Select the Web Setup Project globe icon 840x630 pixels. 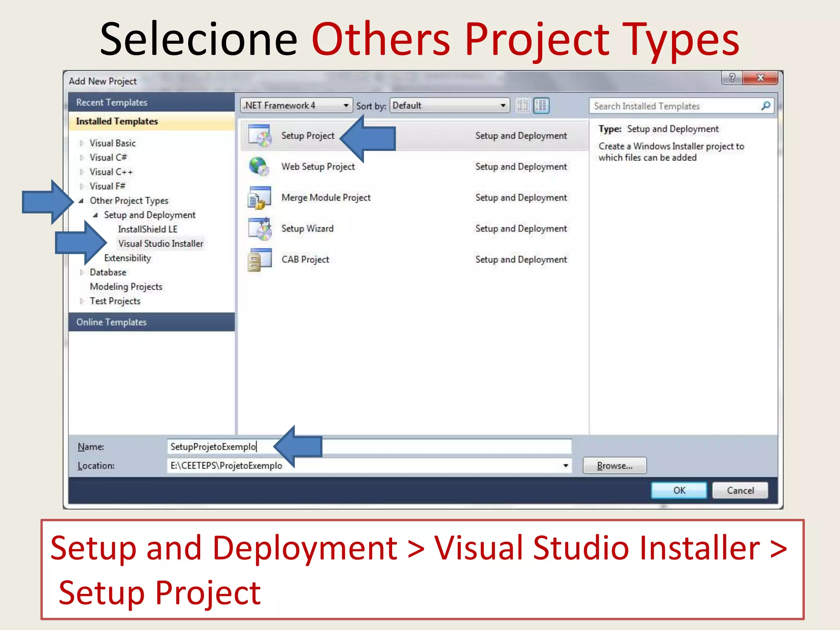[x=259, y=167]
